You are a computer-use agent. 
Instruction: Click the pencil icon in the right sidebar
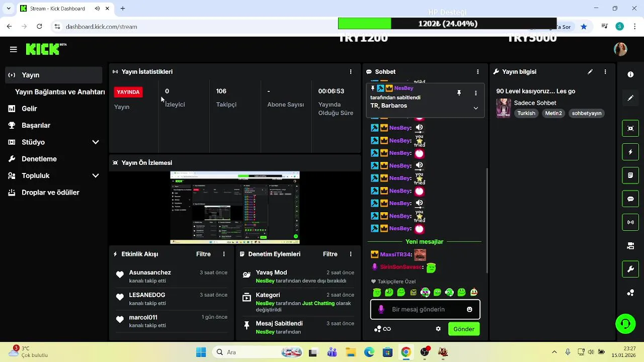[630, 98]
